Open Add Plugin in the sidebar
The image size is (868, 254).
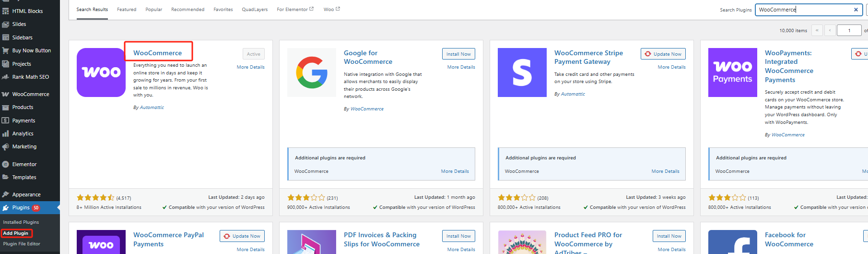click(x=16, y=233)
